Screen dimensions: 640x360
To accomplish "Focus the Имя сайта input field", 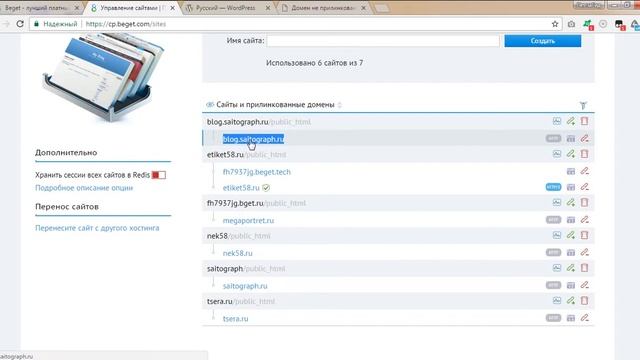I will coord(383,41).
